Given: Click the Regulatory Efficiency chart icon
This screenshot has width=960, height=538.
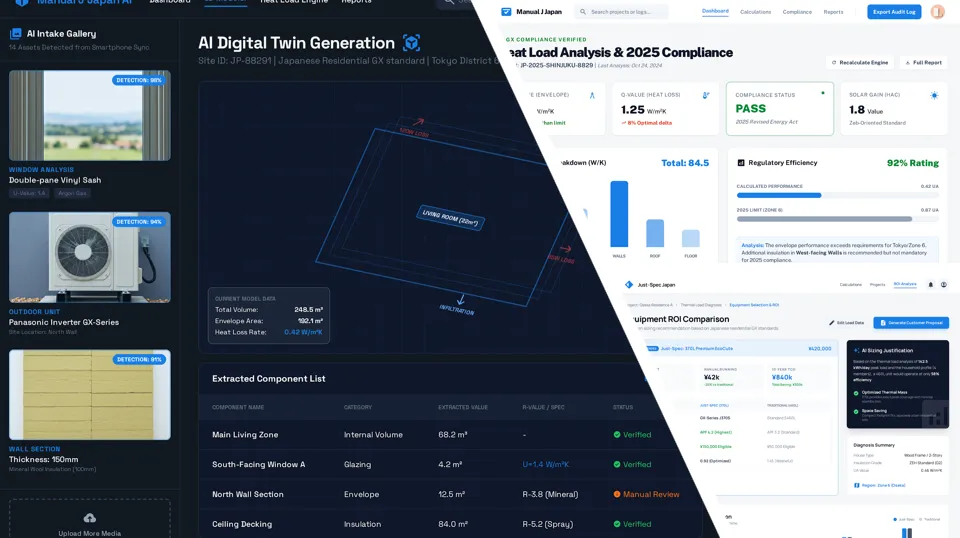Looking at the screenshot, I should coord(741,163).
